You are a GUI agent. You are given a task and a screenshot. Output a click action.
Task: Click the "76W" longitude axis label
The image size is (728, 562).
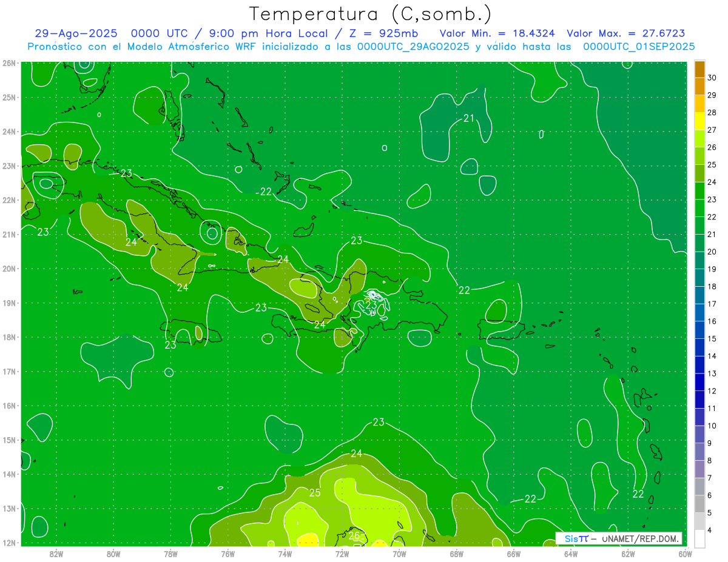coord(228,553)
